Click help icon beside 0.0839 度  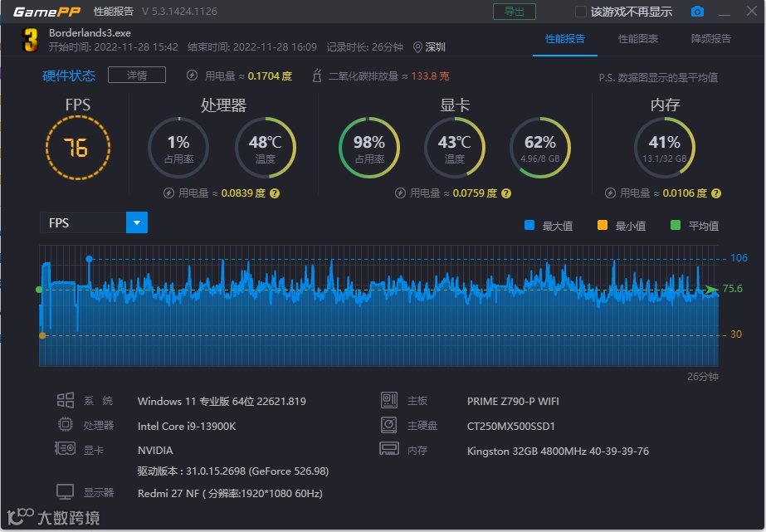click(275, 193)
